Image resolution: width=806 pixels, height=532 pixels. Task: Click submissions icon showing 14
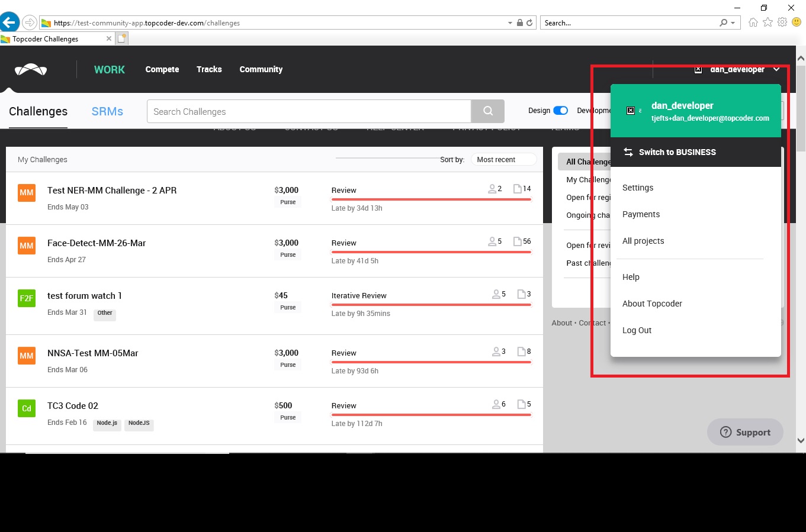point(518,189)
